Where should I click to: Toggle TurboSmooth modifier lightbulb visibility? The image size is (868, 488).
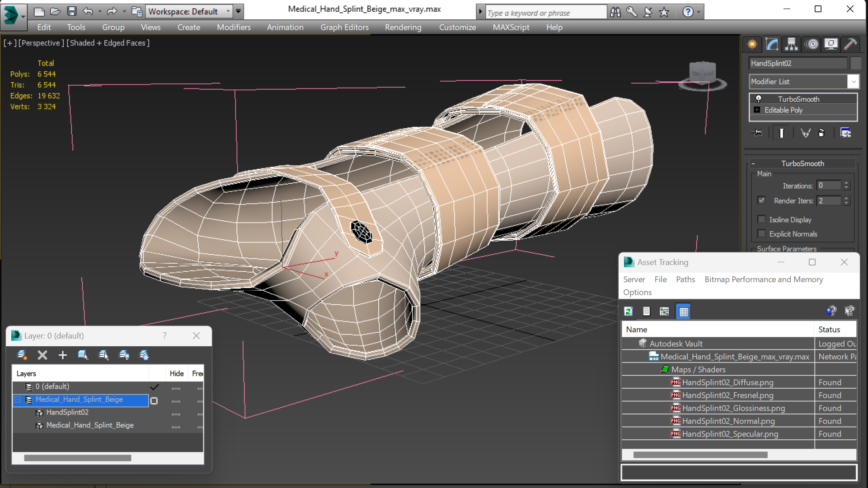[759, 99]
